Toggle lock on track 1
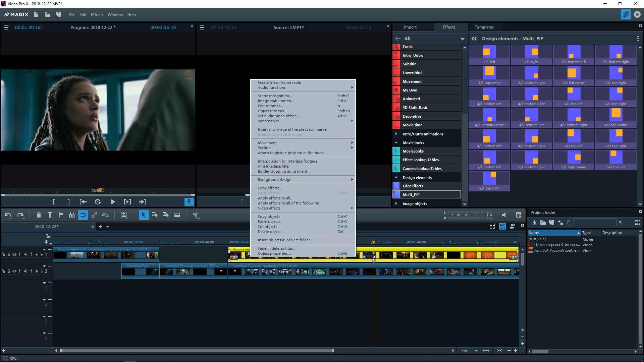 [4, 254]
